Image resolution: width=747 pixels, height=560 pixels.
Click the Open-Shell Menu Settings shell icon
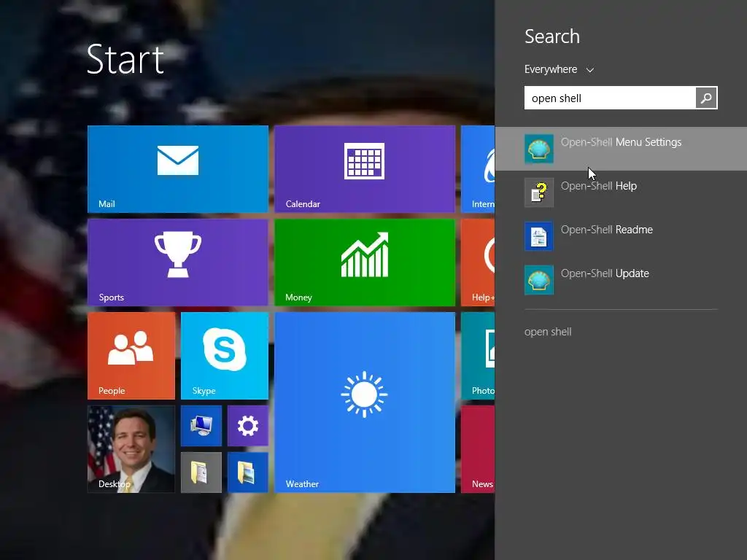pyautogui.click(x=539, y=149)
